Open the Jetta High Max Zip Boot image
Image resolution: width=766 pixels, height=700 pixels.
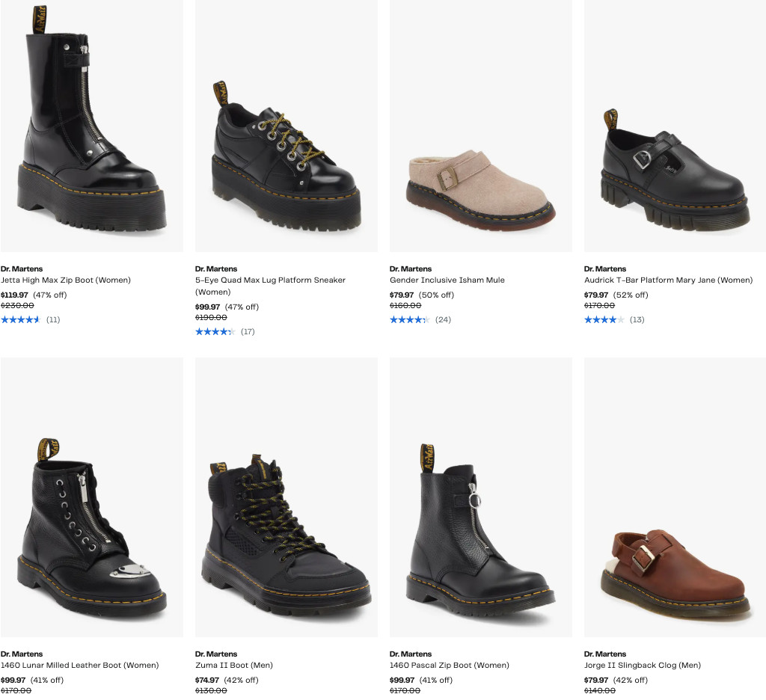pos(91,126)
